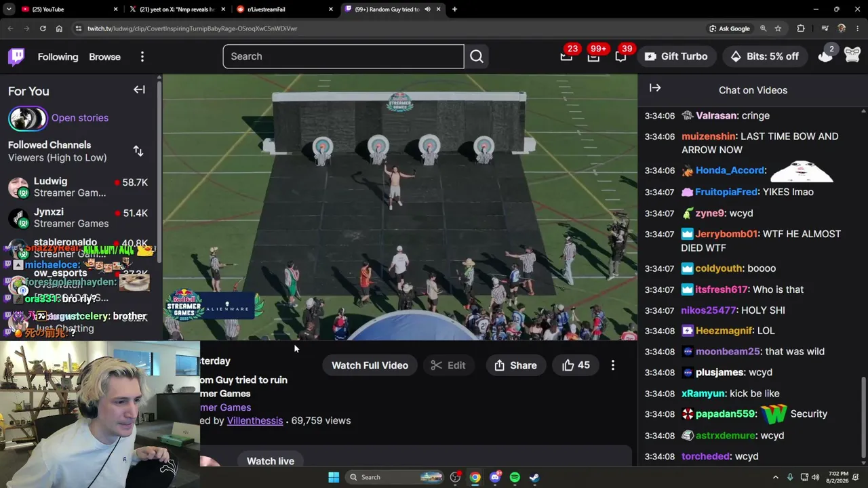Open the Browse page
The height and width of the screenshot is (488, 868).
pos(104,57)
